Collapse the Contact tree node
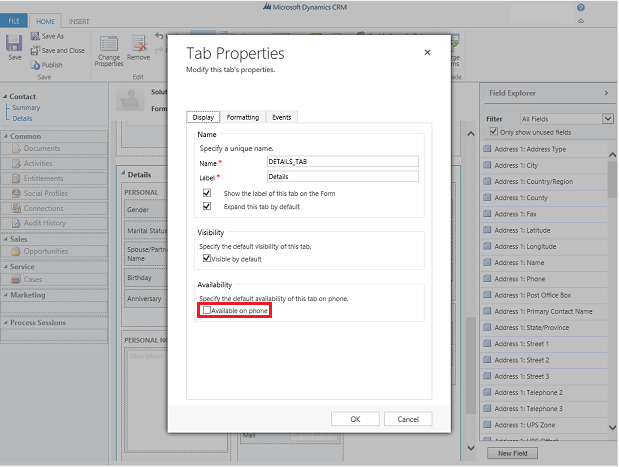This screenshot has height=467, width=619. (x=5, y=96)
